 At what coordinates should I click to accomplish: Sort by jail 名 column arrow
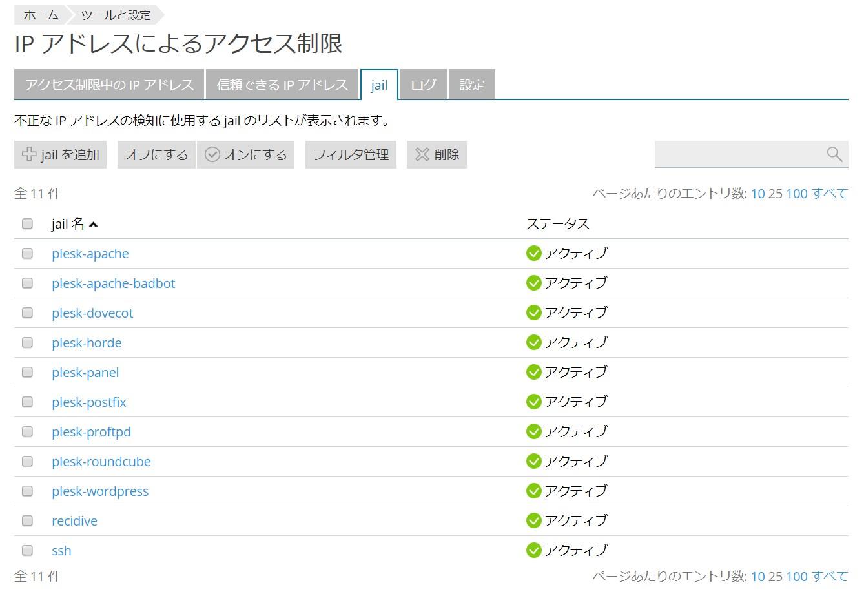point(94,225)
